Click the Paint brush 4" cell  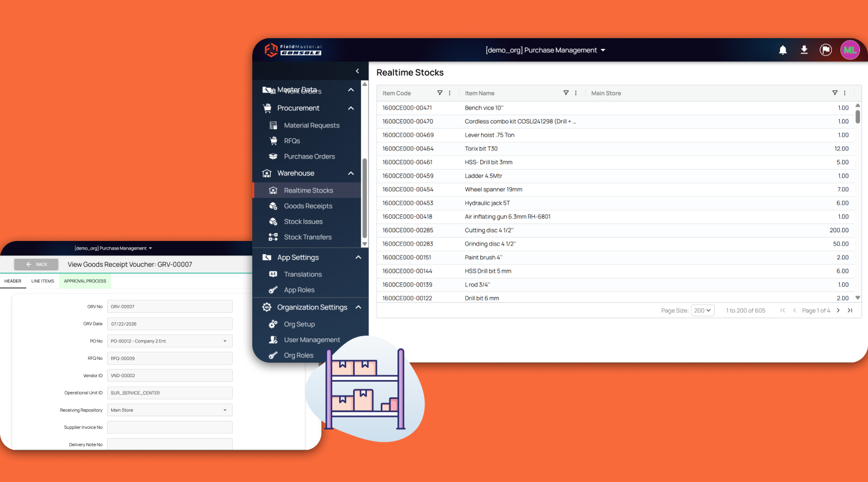tap(483, 257)
